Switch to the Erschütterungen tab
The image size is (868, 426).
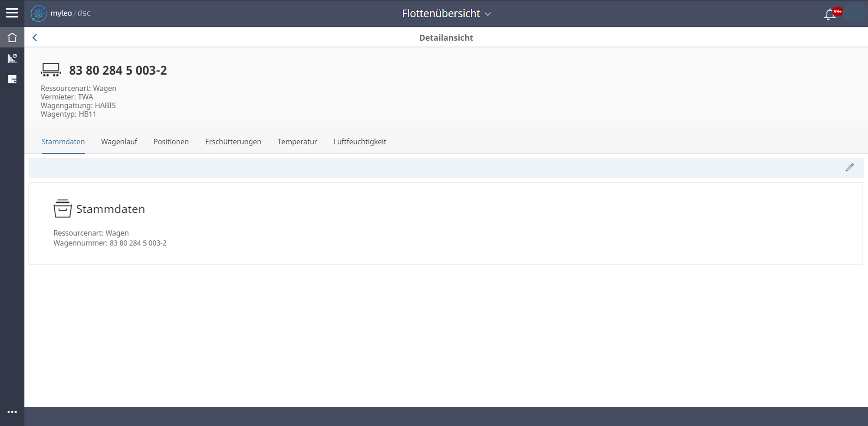coord(233,142)
